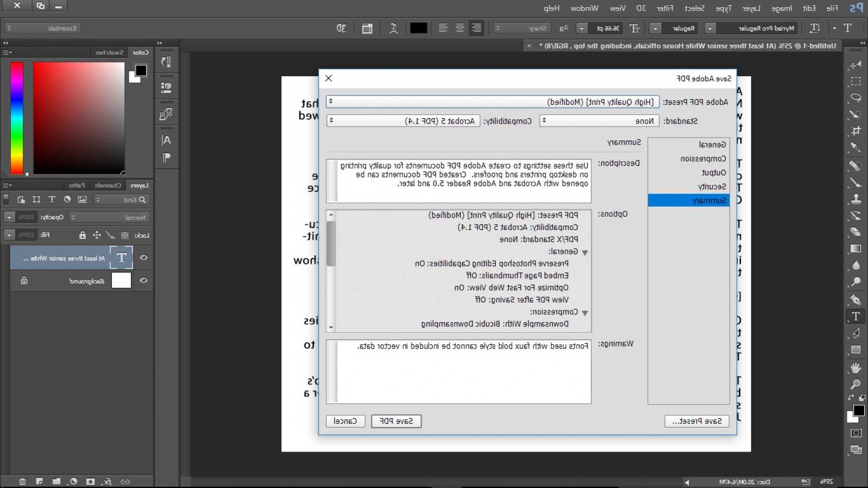868x488 pixels.
Task: Click the Cancel button
Action: [345, 421]
